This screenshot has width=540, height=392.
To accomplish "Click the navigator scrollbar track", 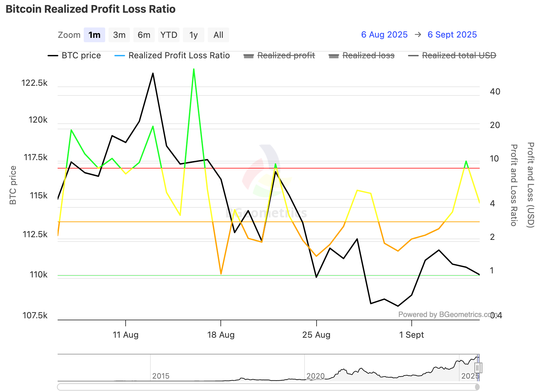I will 268,387.
